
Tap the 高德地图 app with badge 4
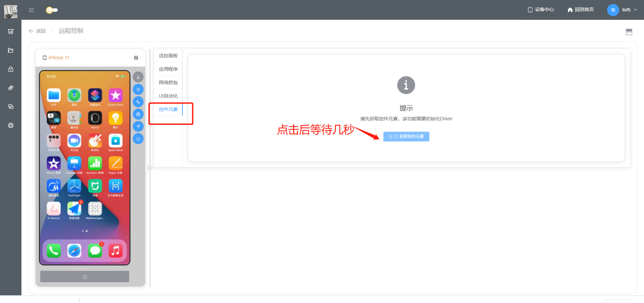pos(74,209)
